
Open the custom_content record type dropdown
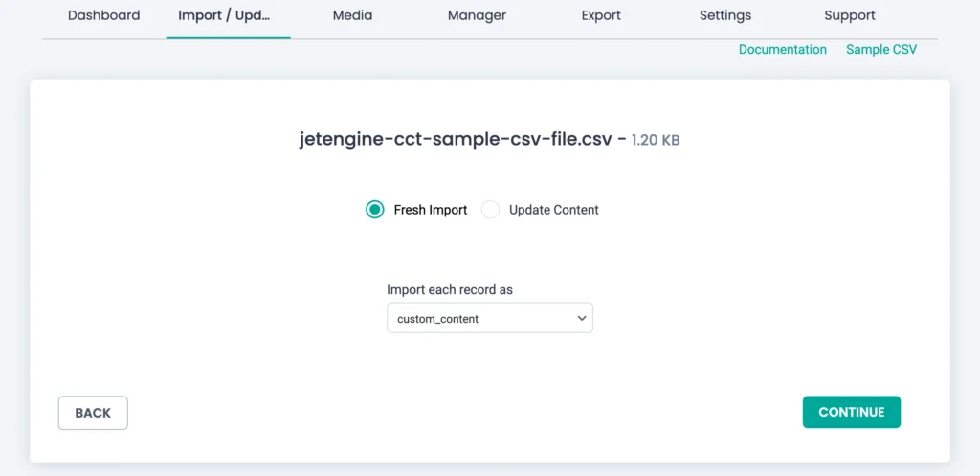click(x=479, y=319)
